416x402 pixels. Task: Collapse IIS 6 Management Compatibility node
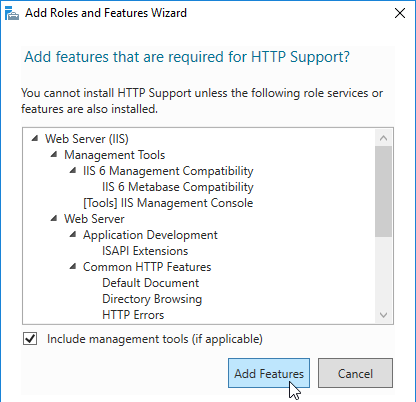pos(73,170)
